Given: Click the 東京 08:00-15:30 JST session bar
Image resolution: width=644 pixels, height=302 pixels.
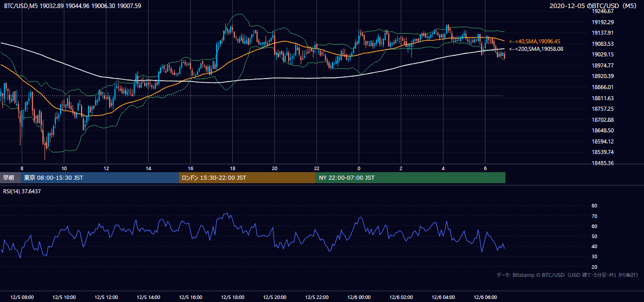Looking at the screenshot, I should [100, 178].
